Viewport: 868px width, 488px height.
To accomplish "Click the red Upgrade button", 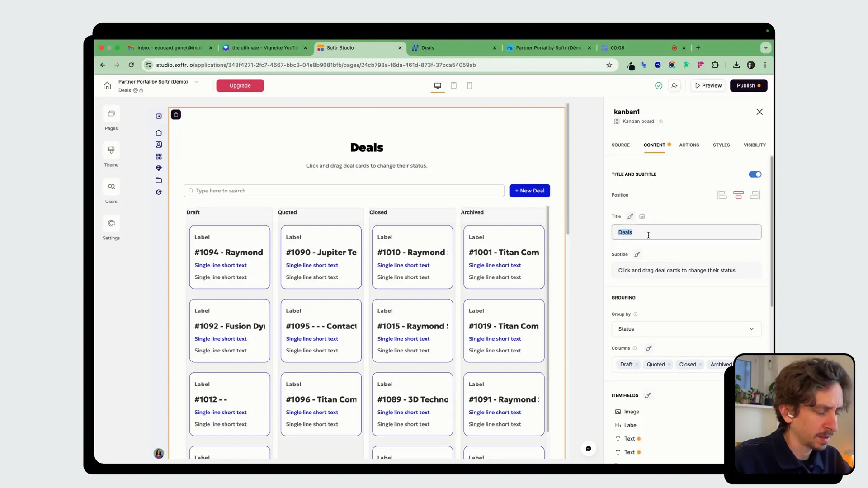I will tap(240, 86).
